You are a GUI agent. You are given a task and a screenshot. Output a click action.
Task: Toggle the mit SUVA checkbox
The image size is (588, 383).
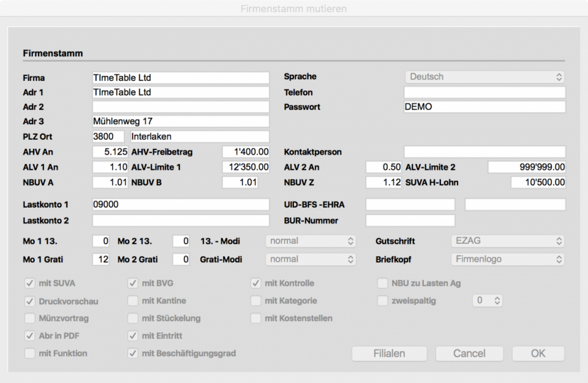[29, 283]
